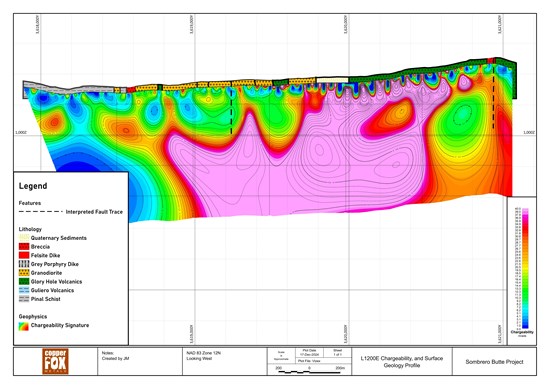Screen dimensions: 550x389
Task: Click the left '1,000Z' elevation label
Action: [x=21, y=133]
